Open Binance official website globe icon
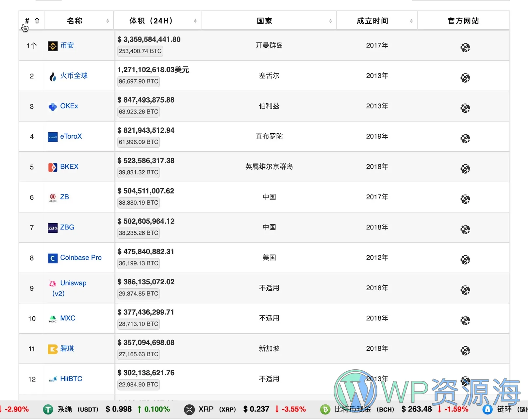The height and width of the screenshot is (420, 528). point(465,47)
